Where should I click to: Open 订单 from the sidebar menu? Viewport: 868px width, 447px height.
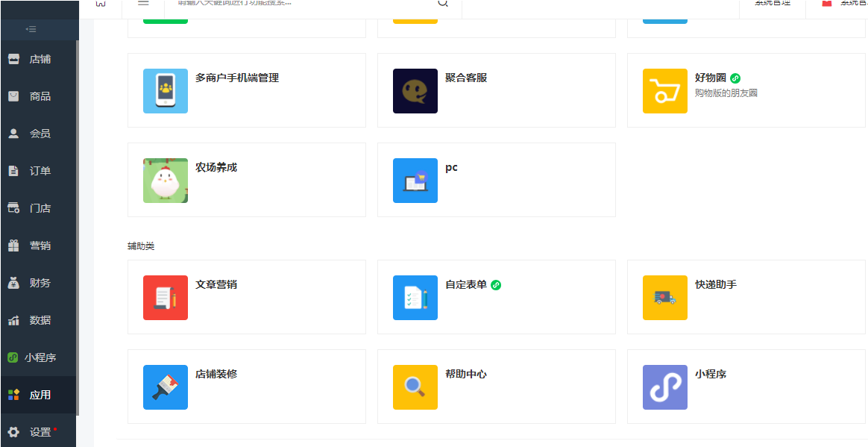tap(40, 171)
